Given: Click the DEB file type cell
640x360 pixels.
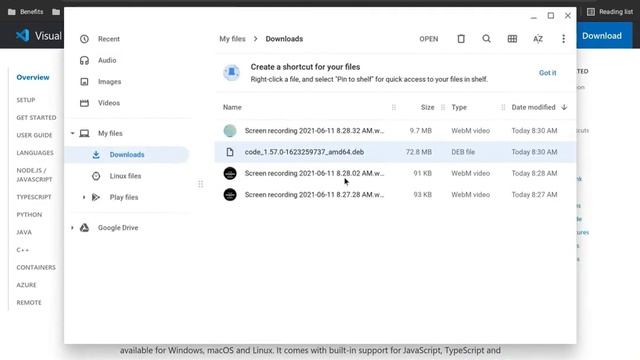Looking at the screenshot, I should point(463,152).
